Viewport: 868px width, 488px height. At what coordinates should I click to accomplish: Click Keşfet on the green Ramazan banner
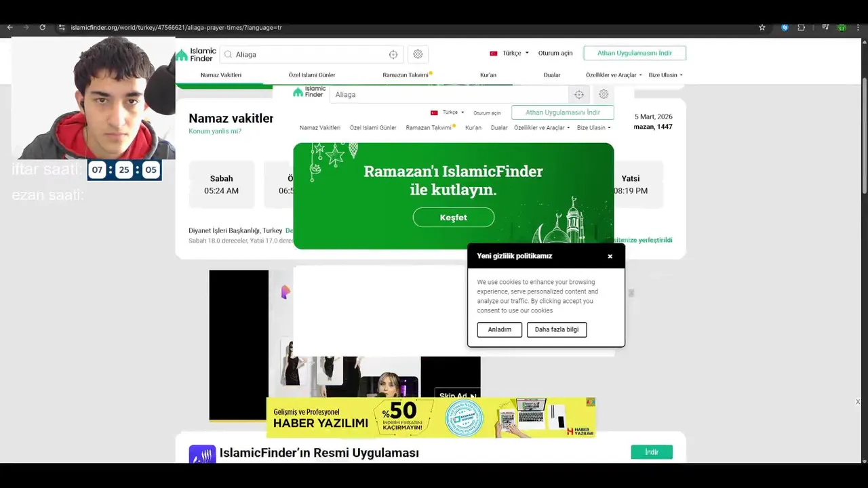click(x=454, y=217)
